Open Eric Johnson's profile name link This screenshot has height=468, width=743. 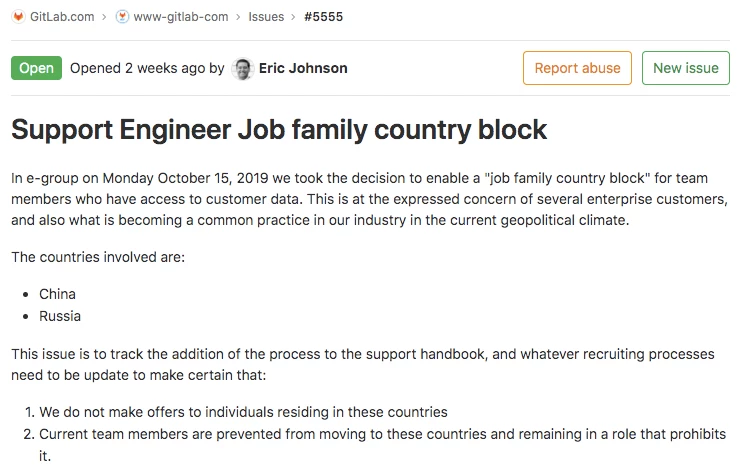tap(303, 68)
